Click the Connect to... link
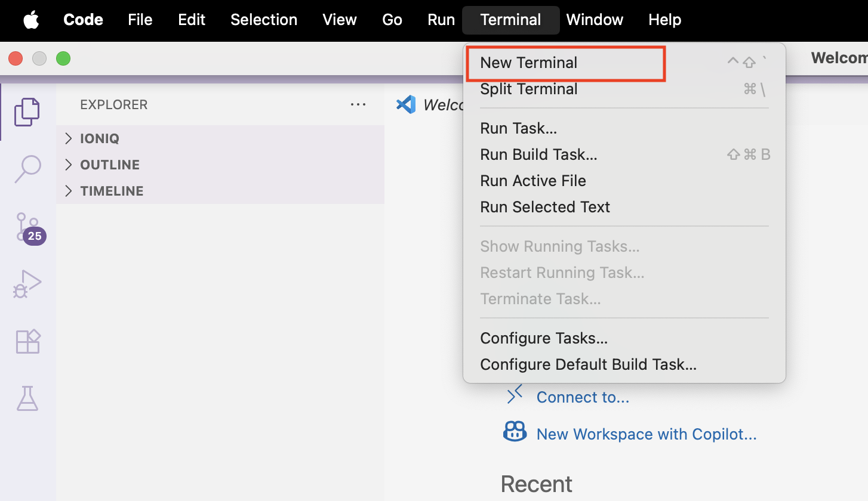The height and width of the screenshot is (501, 868). (583, 397)
